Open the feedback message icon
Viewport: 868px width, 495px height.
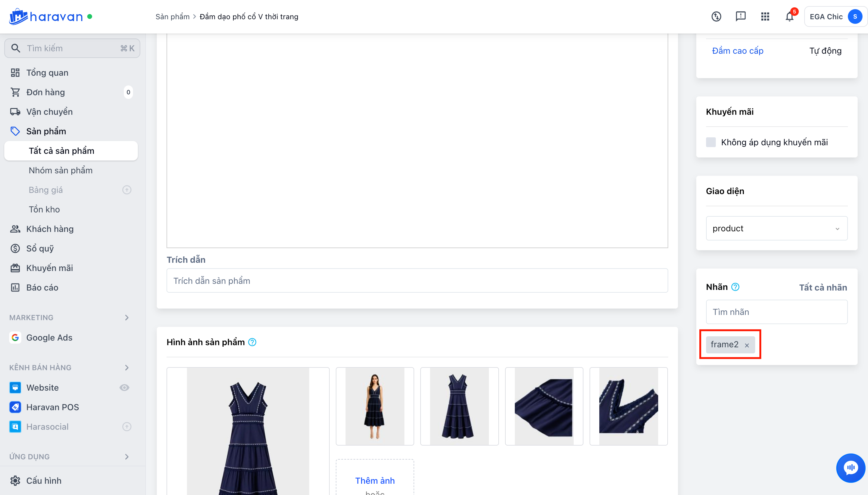pyautogui.click(x=740, y=16)
